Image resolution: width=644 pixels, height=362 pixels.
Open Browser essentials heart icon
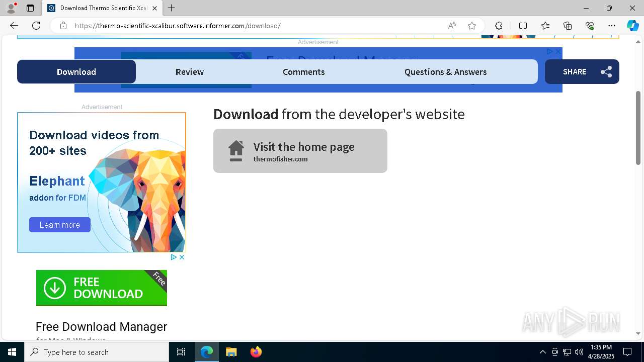[x=590, y=26]
